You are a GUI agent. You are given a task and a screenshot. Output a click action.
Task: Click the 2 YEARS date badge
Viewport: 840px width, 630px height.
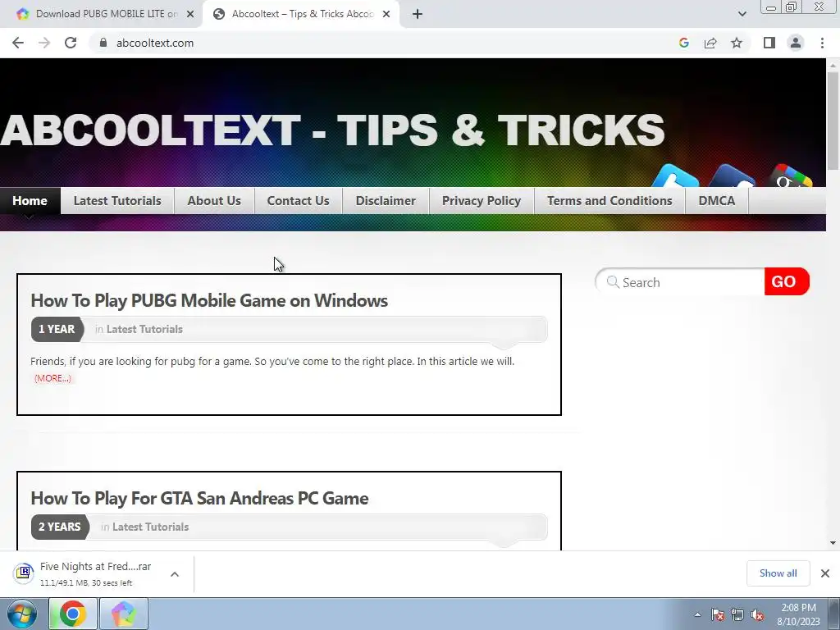click(60, 527)
